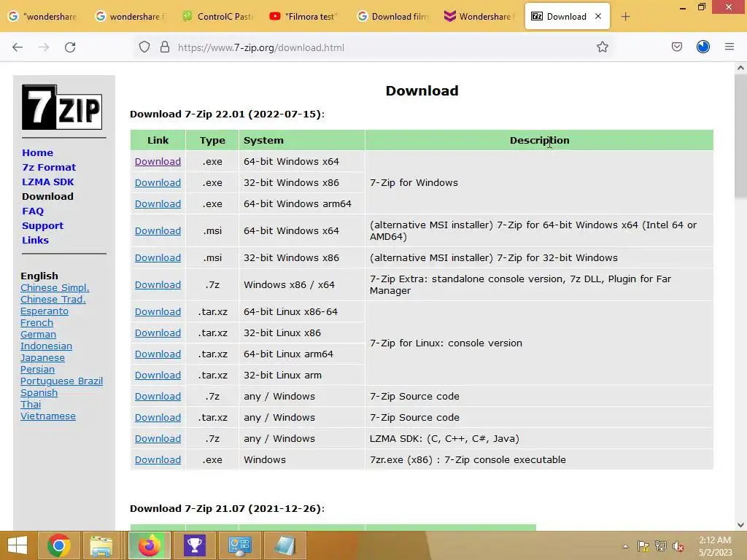This screenshot has width=747, height=560.
Task: Open the Save to Pocket icon
Action: 677,47
